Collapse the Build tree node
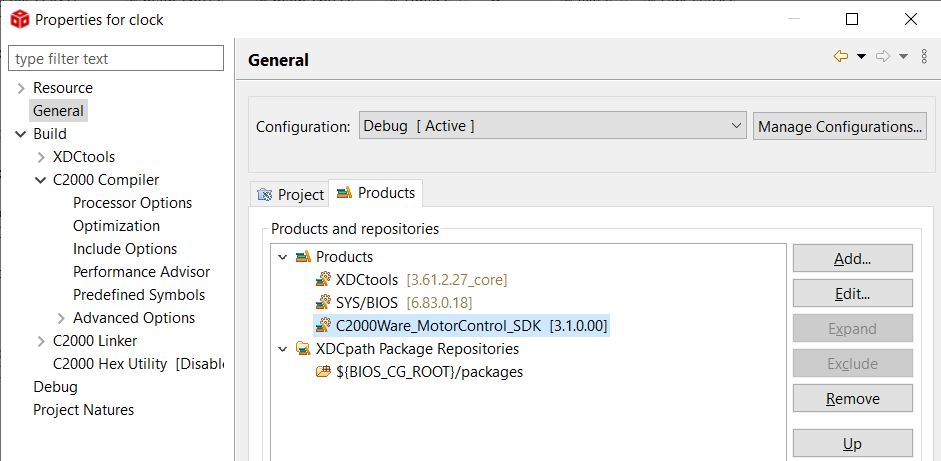The image size is (941, 461). [21, 134]
